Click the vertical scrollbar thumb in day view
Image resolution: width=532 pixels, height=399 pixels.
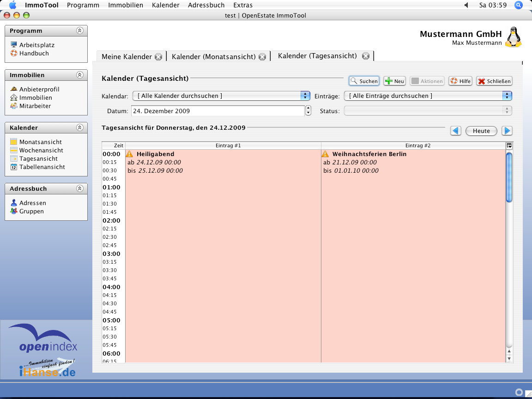(509, 177)
